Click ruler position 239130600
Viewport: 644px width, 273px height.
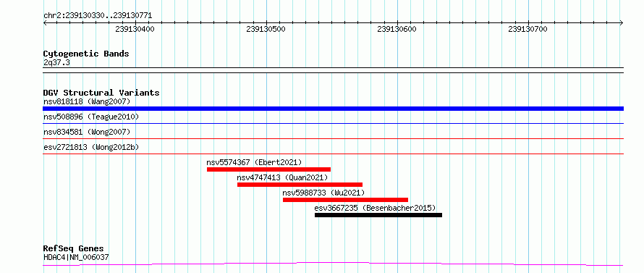(x=397, y=29)
